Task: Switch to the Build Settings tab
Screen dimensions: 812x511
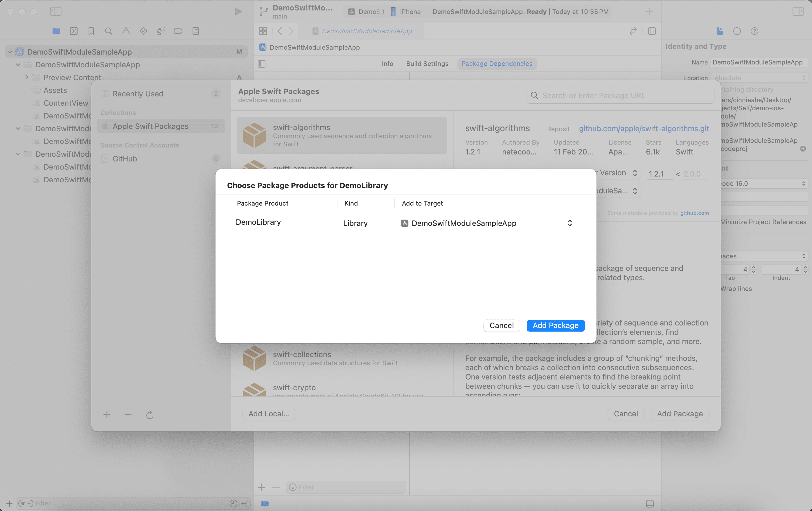Action: click(427, 64)
